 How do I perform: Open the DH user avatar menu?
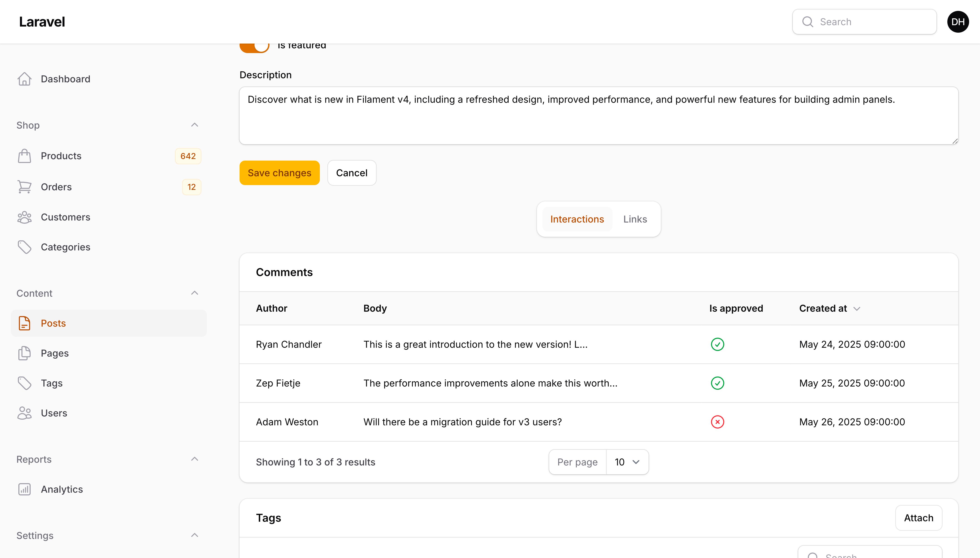coord(958,22)
